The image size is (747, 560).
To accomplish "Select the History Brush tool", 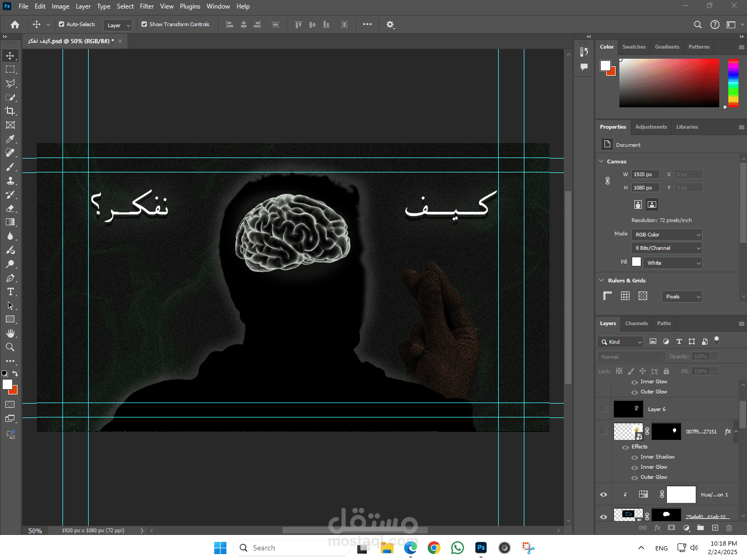I will pos(10,194).
